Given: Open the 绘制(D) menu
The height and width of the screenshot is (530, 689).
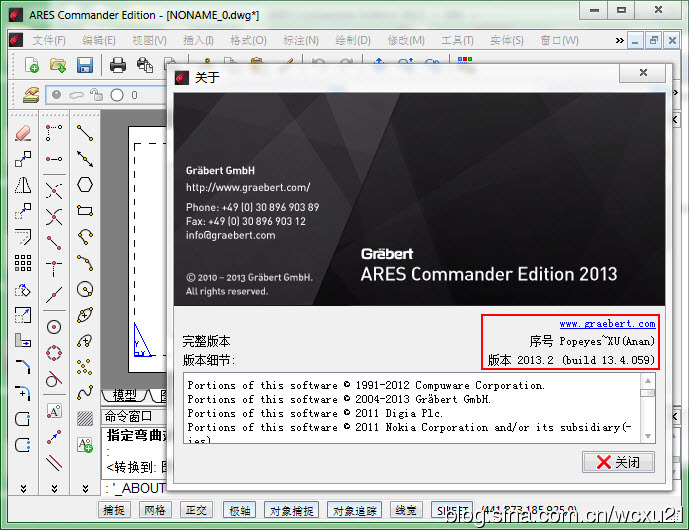Looking at the screenshot, I should pyautogui.click(x=353, y=40).
